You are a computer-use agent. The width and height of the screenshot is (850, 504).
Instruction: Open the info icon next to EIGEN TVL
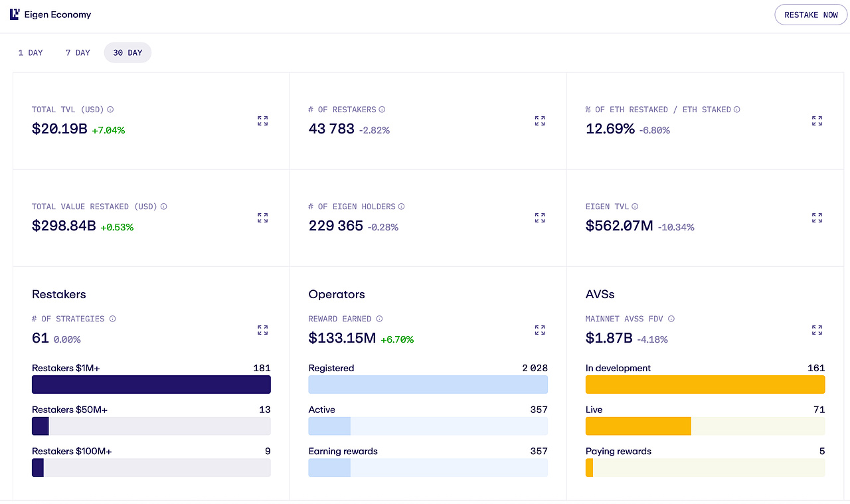(x=635, y=207)
